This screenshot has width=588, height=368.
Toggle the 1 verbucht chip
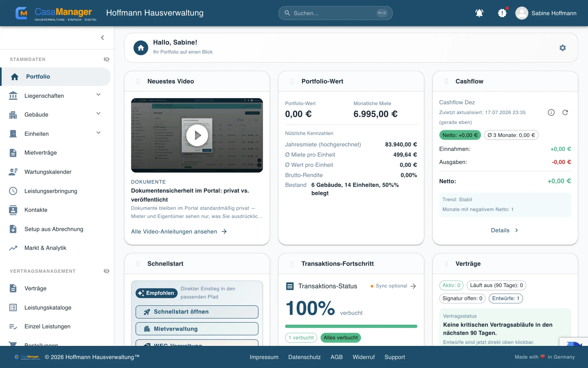click(301, 338)
